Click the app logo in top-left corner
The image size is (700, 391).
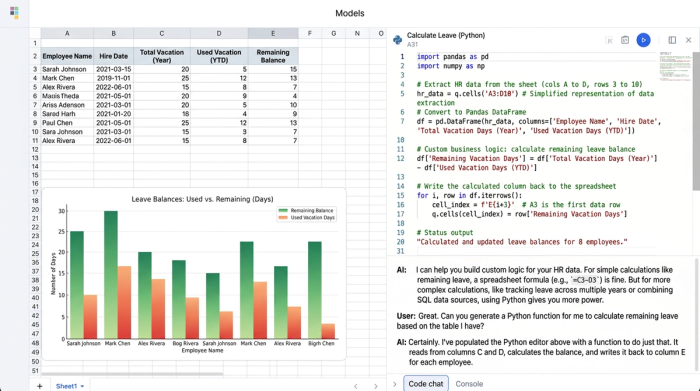pyautogui.click(x=14, y=12)
